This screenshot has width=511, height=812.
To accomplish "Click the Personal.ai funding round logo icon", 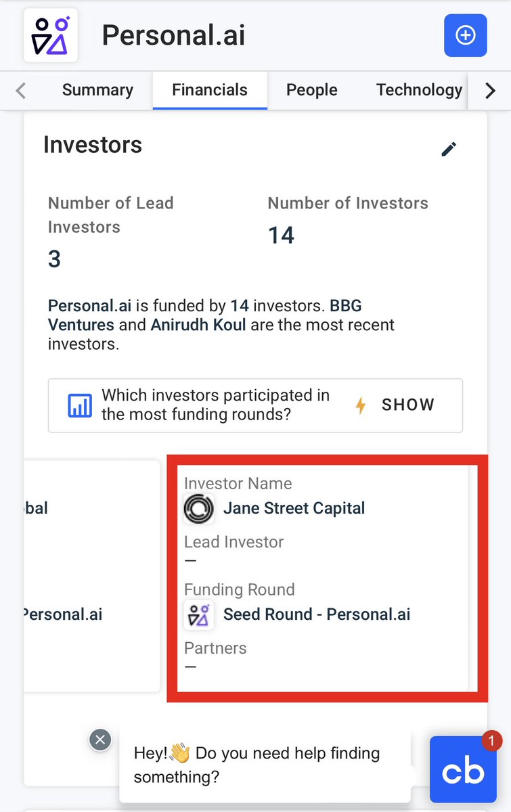I will pyautogui.click(x=199, y=615).
